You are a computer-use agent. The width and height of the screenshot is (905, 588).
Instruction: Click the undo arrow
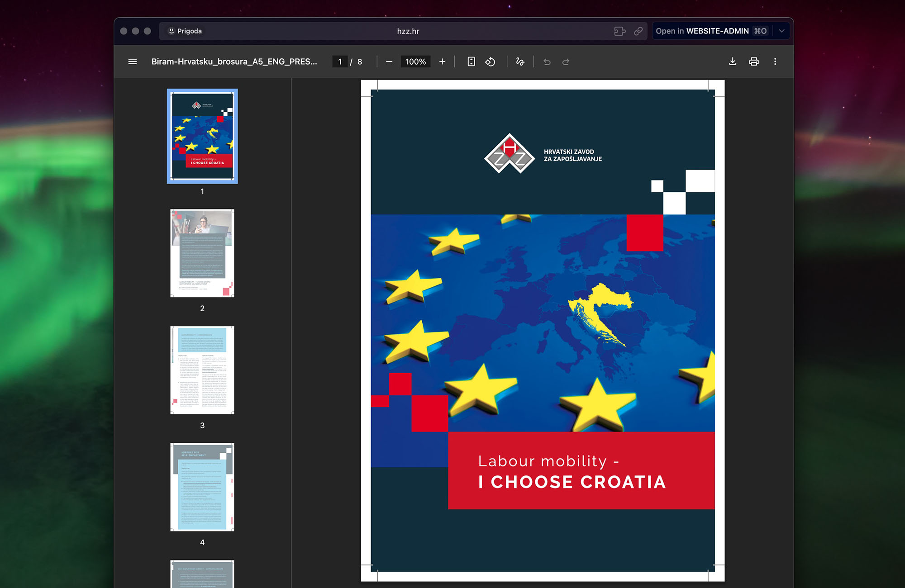(x=547, y=62)
